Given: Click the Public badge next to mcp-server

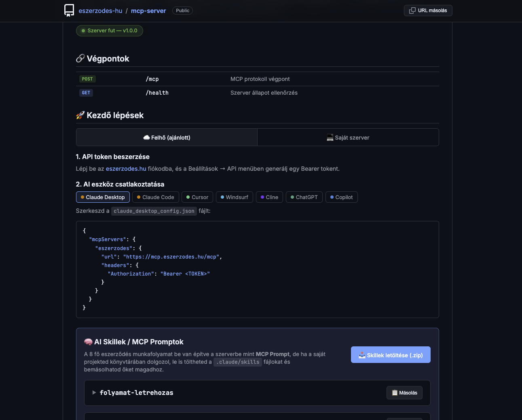Looking at the screenshot, I should [182, 11].
